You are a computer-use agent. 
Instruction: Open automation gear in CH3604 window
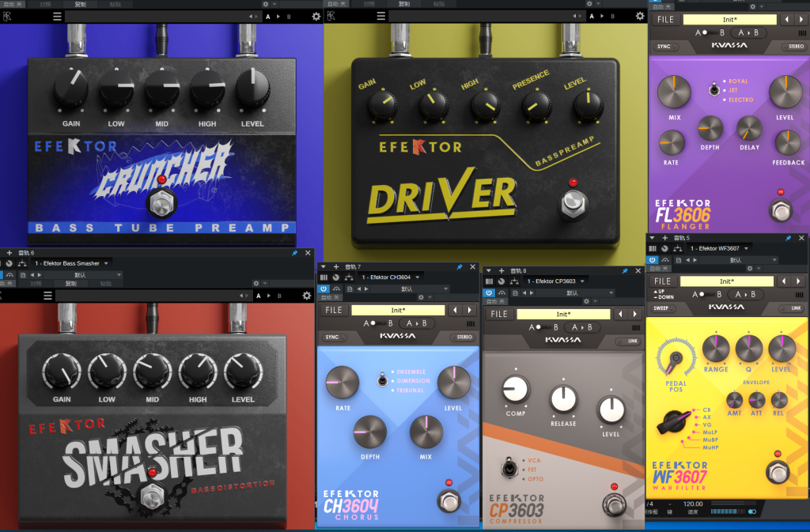tap(421, 297)
